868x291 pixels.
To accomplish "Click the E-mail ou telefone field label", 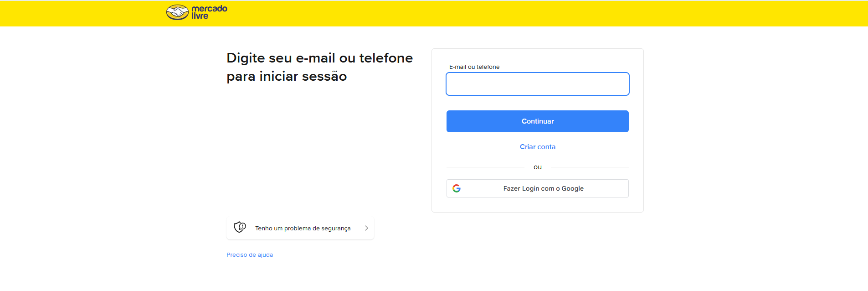I will (474, 67).
